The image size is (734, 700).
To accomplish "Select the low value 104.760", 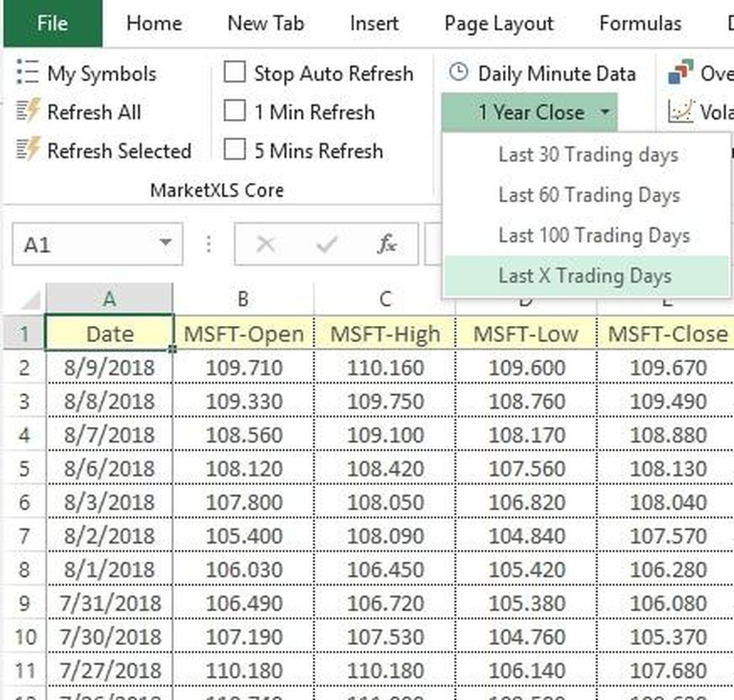I will coord(526,637).
